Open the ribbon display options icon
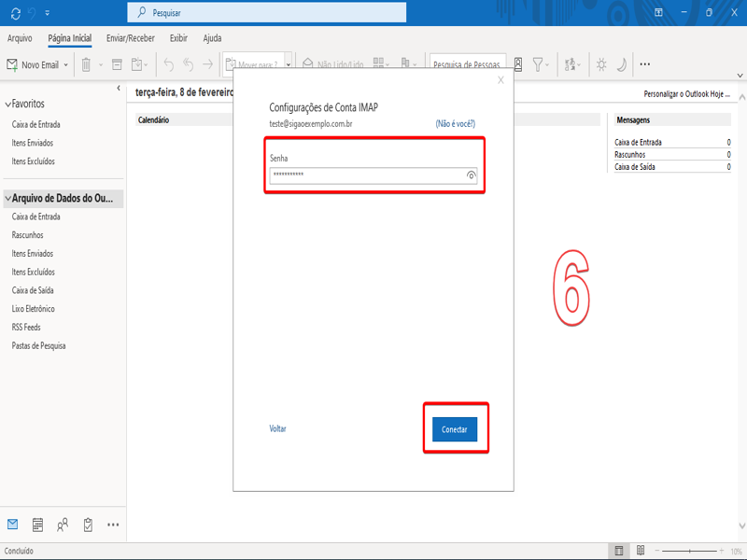747x560 pixels. [658, 12]
